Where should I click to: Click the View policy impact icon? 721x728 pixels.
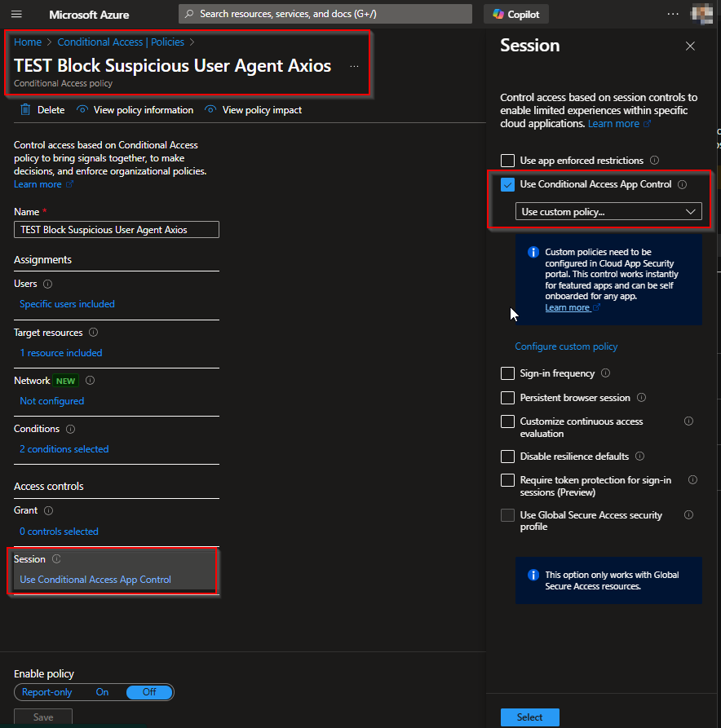pos(211,110)
